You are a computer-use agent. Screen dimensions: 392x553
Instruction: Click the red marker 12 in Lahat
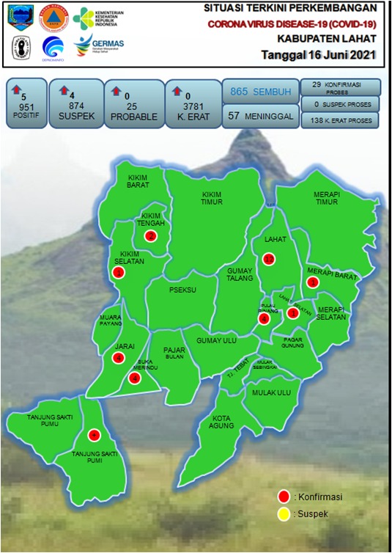click(x=269, y=260)
